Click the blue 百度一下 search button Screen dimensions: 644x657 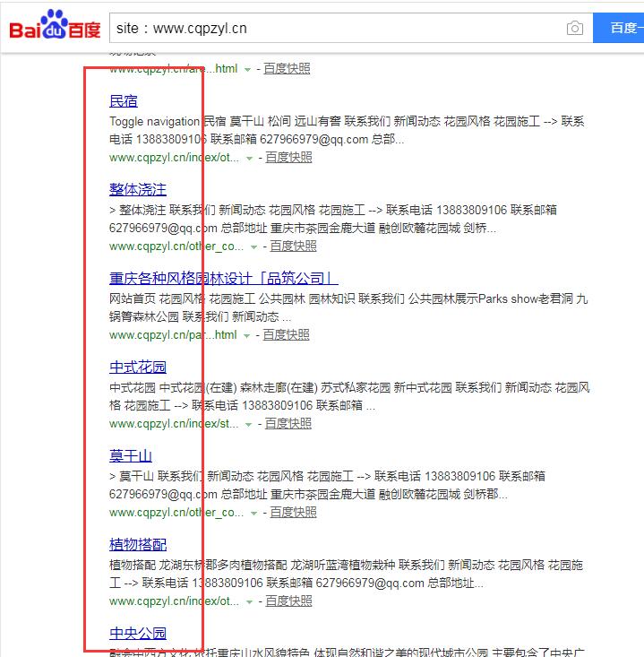[x=618, y=28]
